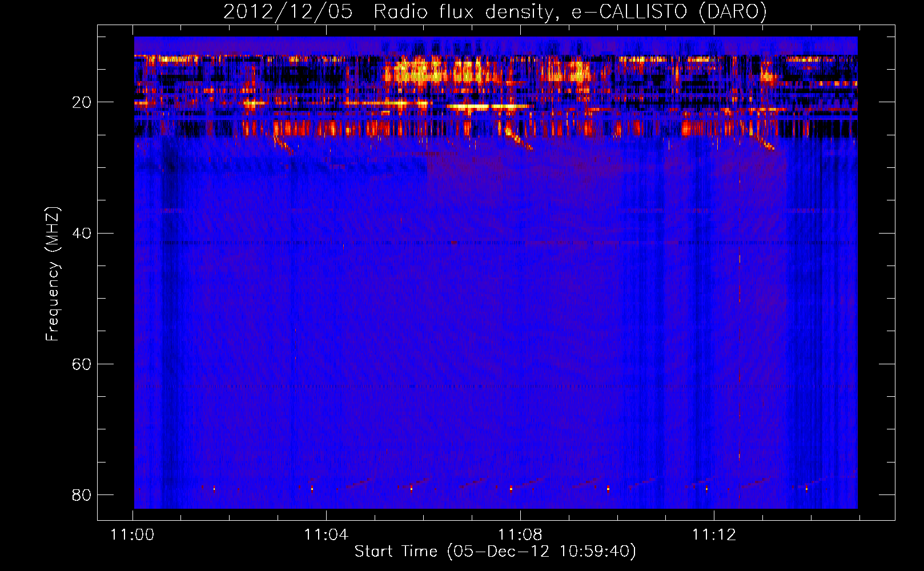Click the '11:08' time tick label
The image size is (924, 571).
(520, 535)
